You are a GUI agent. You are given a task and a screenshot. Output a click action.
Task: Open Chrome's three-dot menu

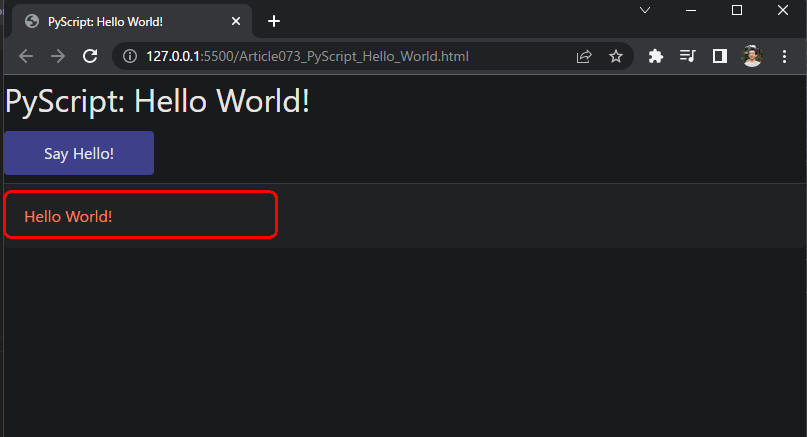click(784, 56)
